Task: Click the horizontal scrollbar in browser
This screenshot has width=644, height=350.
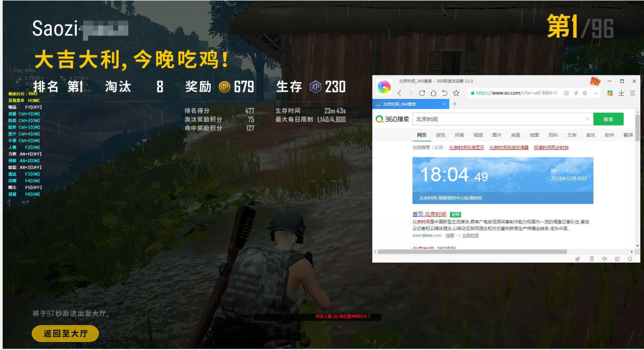Action: (472, 251)
